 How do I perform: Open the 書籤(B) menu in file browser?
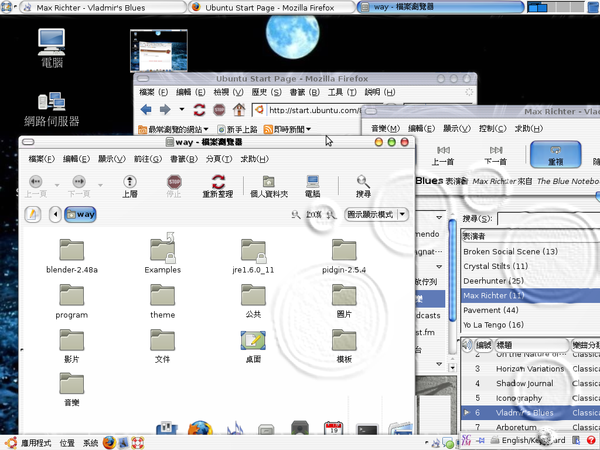coord(184,159)
